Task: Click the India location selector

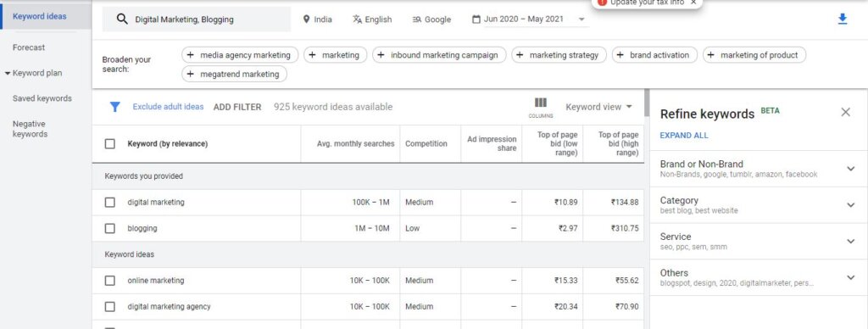Action: pos(318,20)
